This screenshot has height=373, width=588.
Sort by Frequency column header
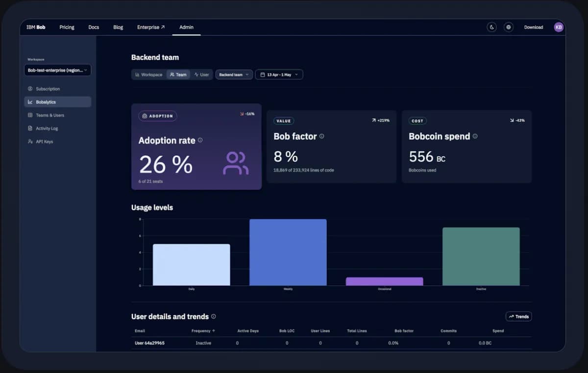203,331
